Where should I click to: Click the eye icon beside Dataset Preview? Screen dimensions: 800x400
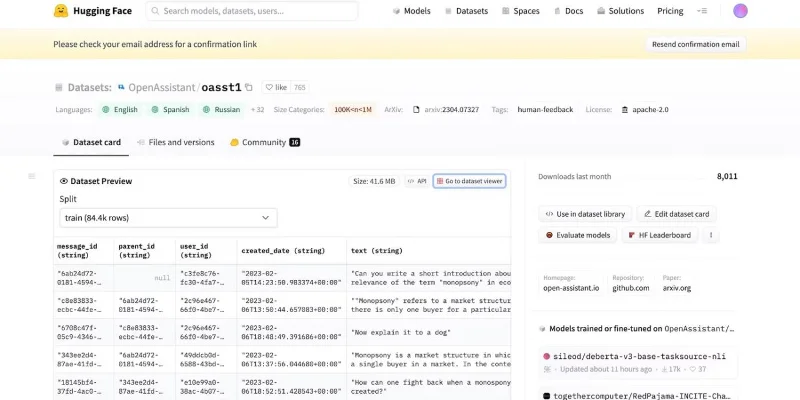(64, 181)
